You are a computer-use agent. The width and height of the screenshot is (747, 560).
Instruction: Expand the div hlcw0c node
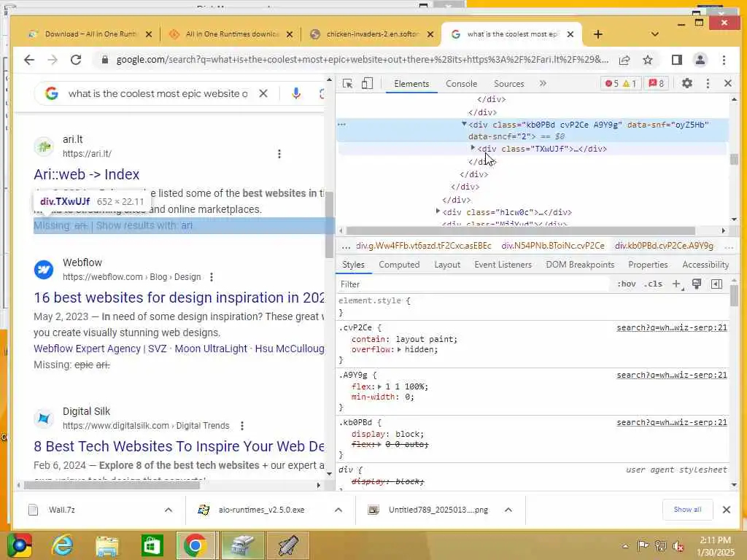coord(438,211)
